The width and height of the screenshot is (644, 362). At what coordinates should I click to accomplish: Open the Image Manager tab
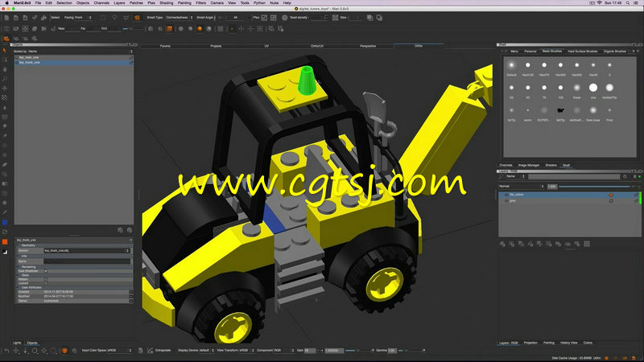coord(529,165)
